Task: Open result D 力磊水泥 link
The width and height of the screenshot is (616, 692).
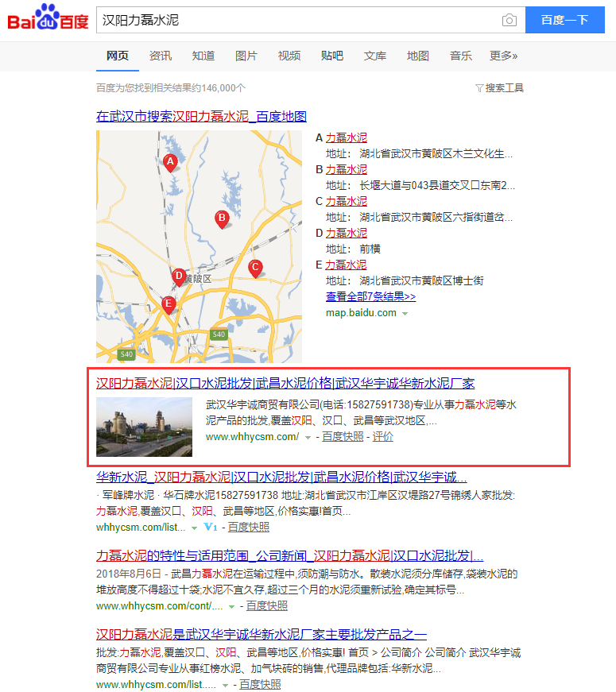Action: 347,233
